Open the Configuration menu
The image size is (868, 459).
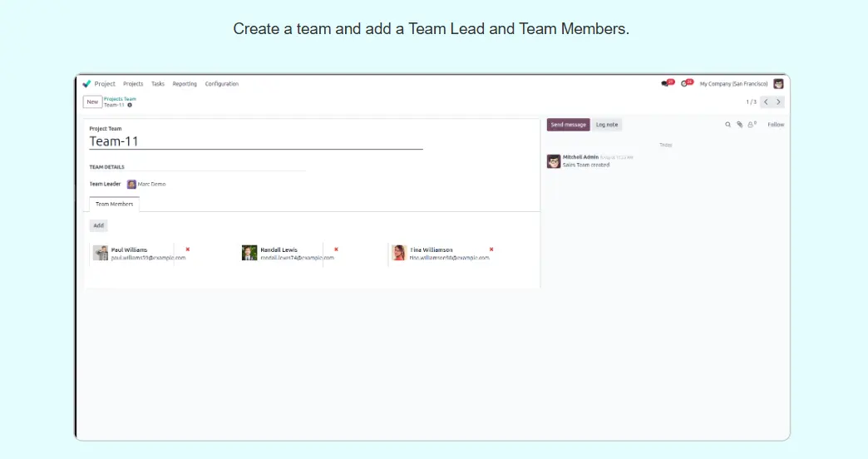pos(222,84)
